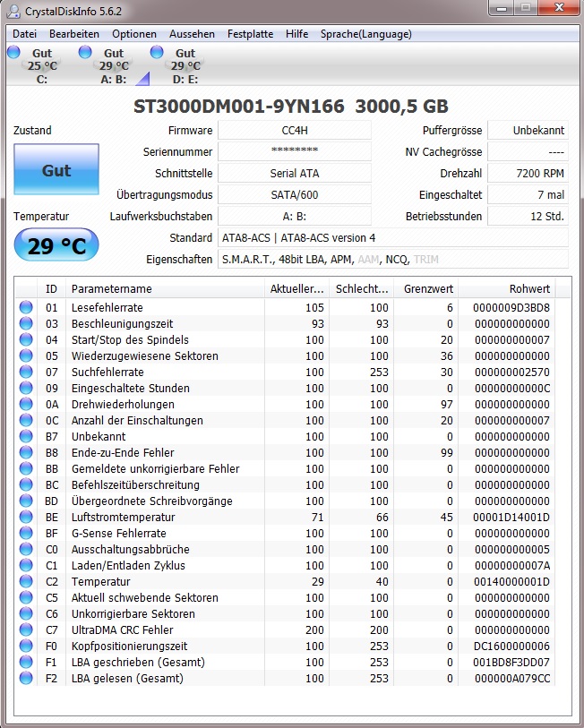Screen dimensions: 584x728
Task: Click status icon of Eingeschaltete Stunden row
Action: point(26,388)
